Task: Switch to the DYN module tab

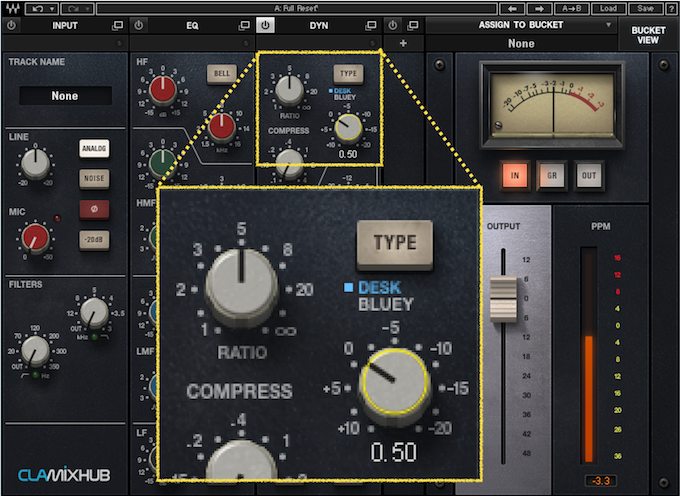Action: (x=319, y=26)
